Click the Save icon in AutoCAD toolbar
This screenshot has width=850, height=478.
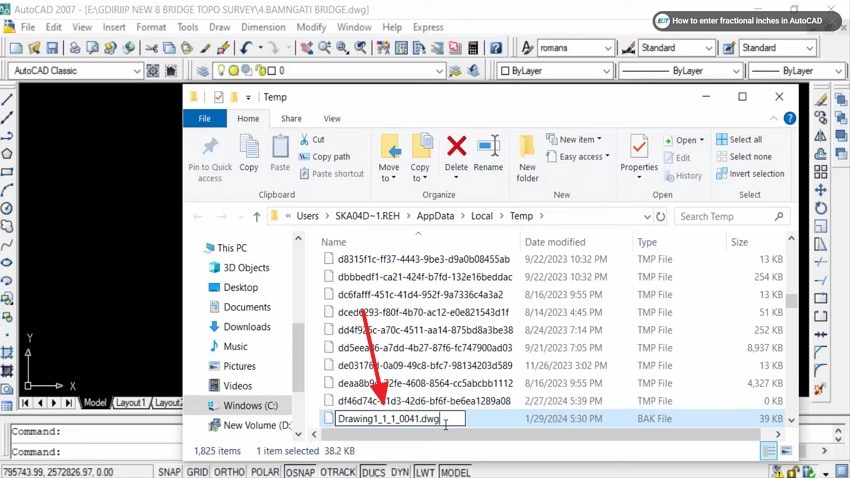(x=51, y=48)
